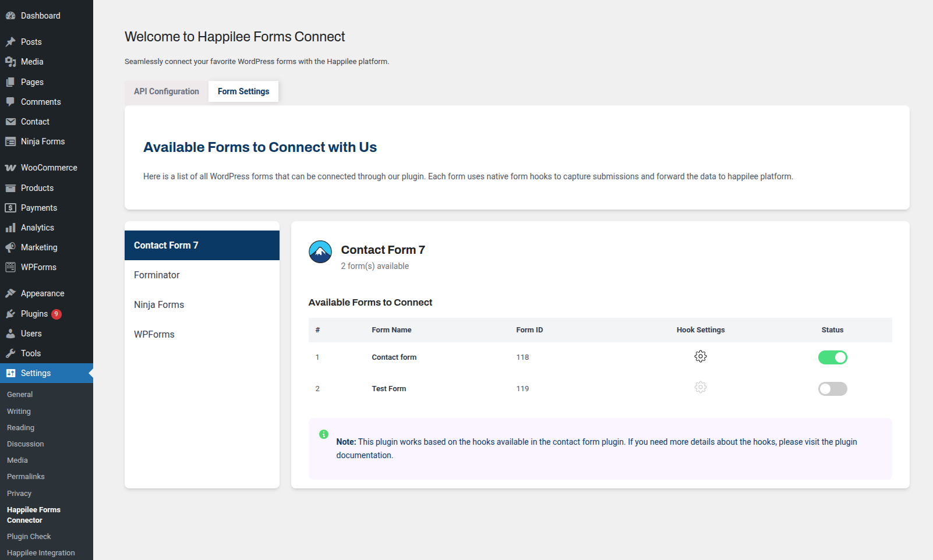The image size is (933, 560).
Task: Select the Media library icon
Action: coord(11,62)
